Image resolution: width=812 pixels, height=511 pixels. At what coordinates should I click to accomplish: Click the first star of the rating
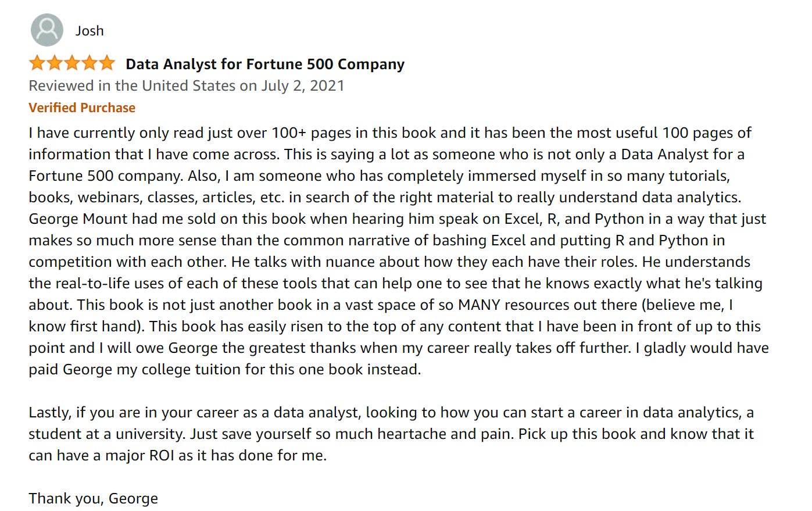click(37, 63)
